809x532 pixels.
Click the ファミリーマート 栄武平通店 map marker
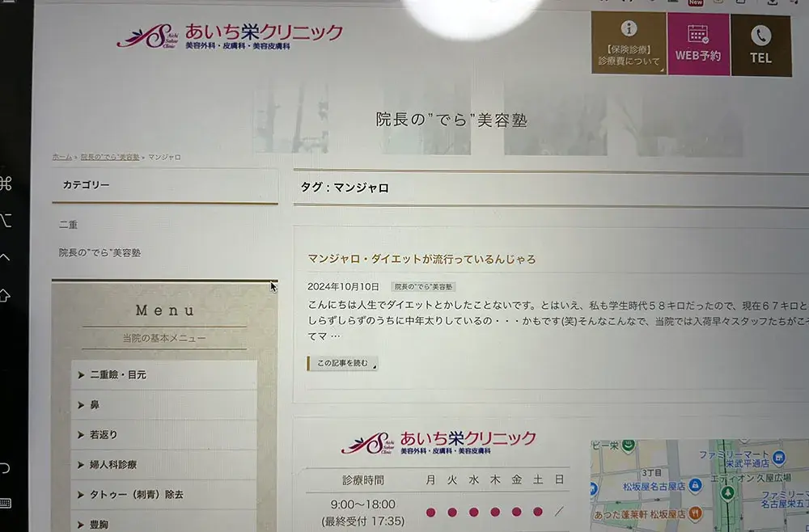(x=779, y=458)
